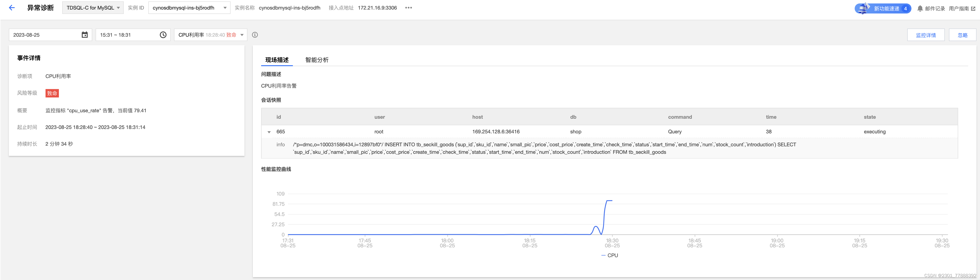Switch to the 现场描述 tab

point(277,60)
